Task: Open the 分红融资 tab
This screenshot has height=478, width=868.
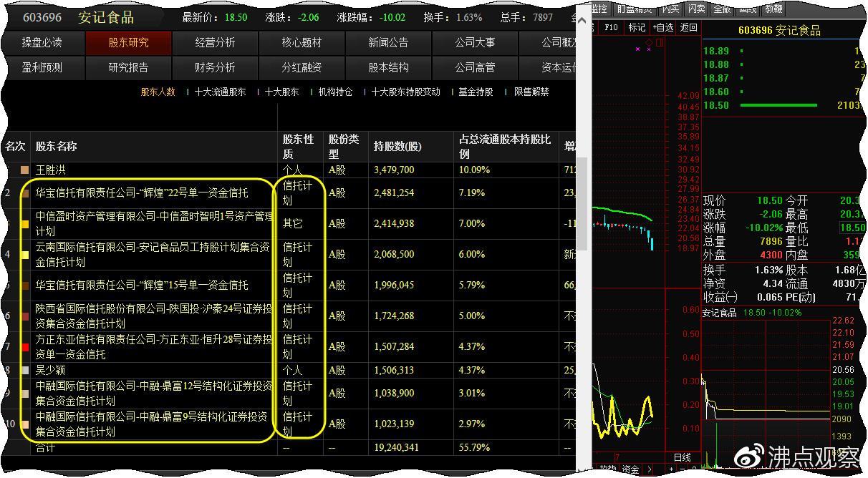Action: (302, 68)
